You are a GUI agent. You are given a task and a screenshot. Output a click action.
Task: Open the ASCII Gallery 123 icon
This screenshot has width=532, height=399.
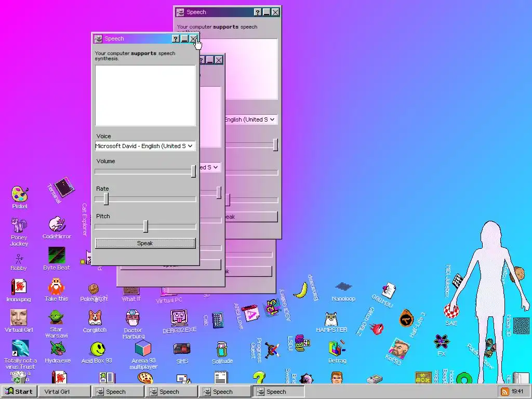coord(271,308)
